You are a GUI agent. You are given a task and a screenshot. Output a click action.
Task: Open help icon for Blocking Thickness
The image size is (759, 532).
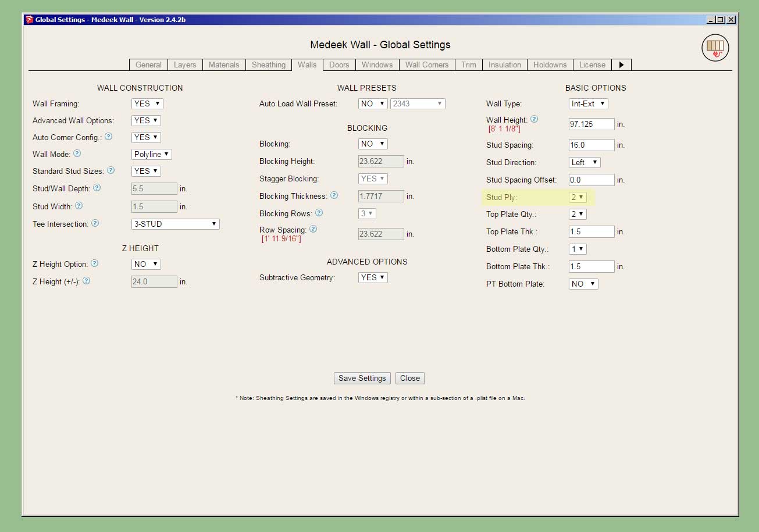click(334, 196)
